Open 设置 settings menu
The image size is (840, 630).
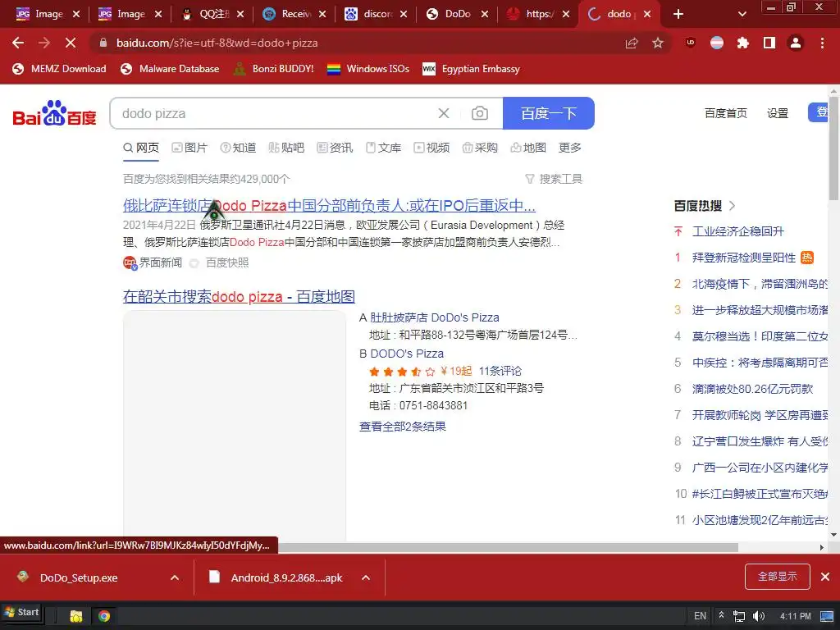pos(778,113)
